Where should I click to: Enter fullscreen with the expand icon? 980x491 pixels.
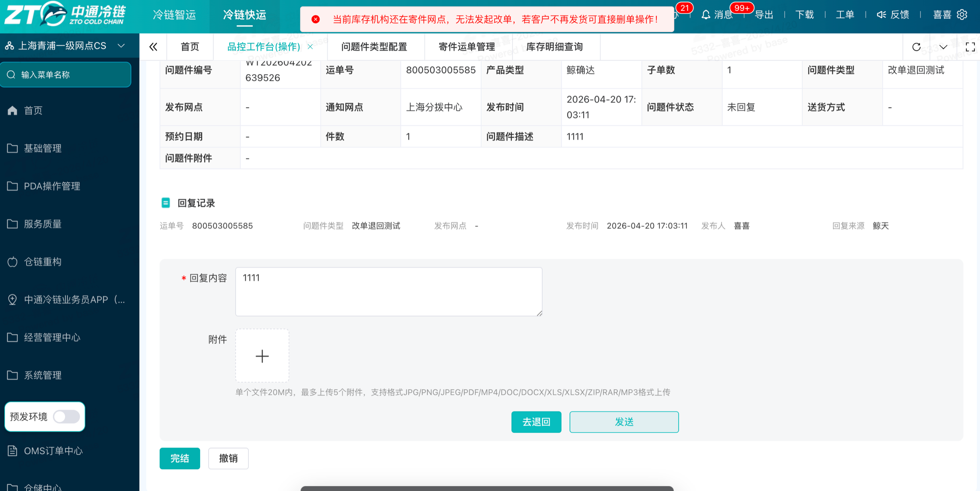tap(970, 47)
